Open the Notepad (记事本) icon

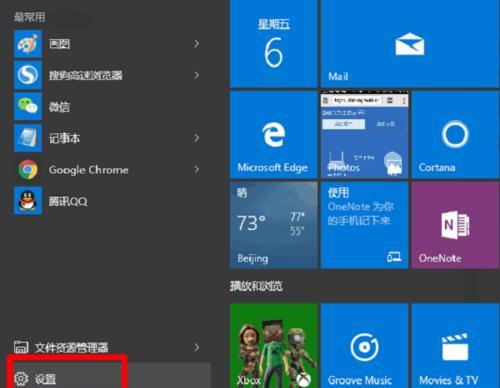click(28, 138)
